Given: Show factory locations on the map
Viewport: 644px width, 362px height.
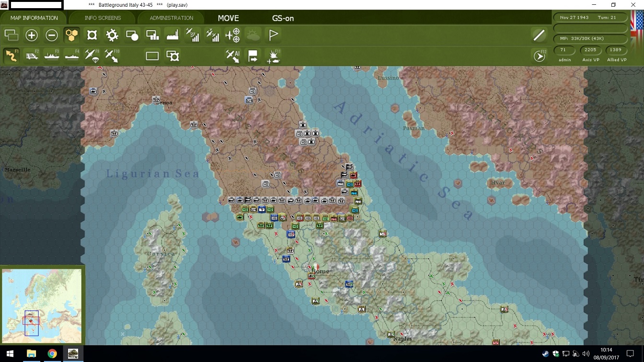Looking at the screenshot, I should (172, 35).
